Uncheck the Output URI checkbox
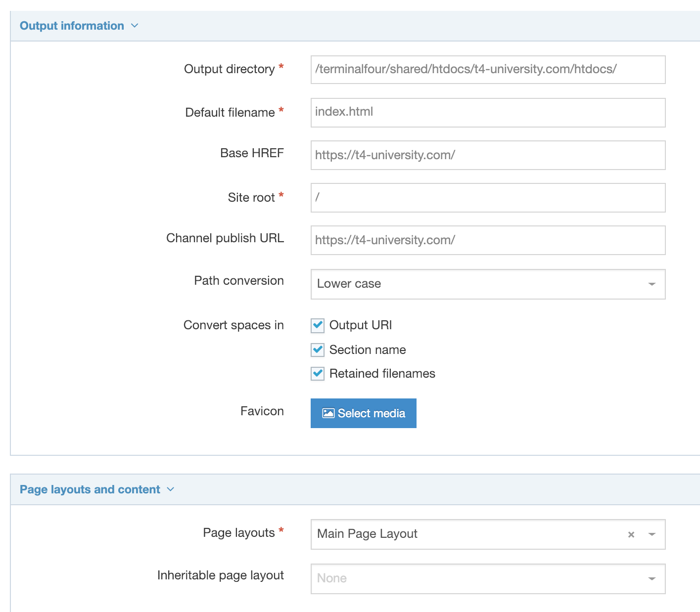Image resolution: width=700 pixels, height=612 pixels. pos(318,325)
